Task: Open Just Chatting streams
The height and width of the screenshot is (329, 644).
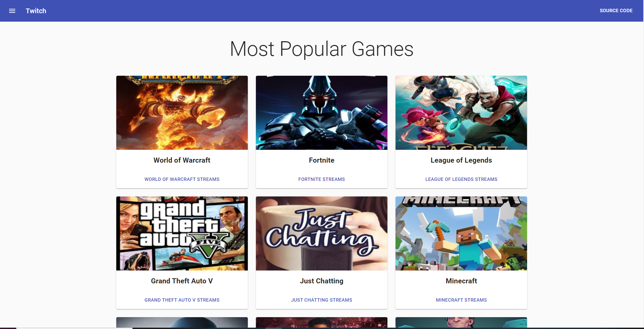Action: [321, 300]
